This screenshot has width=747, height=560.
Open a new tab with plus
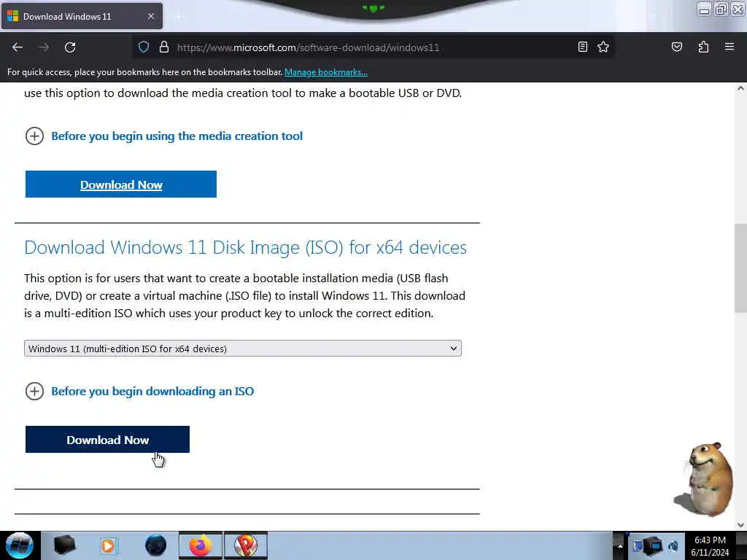click(x=178, y=17)
